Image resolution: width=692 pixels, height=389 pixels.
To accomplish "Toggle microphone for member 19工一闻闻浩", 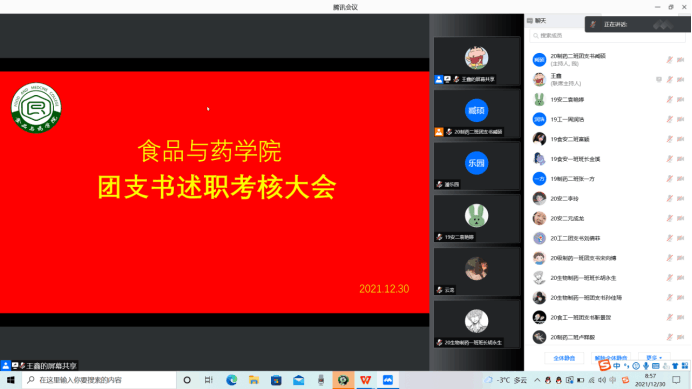I will point(669,119).
